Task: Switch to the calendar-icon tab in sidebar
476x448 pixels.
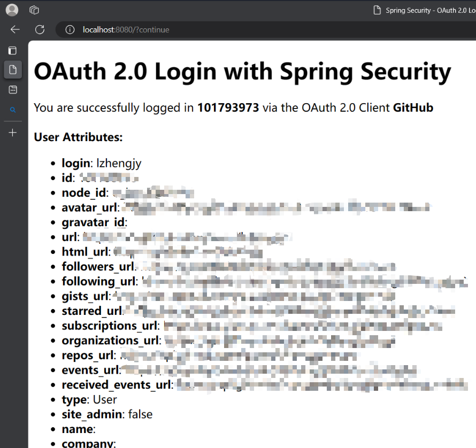Action: pos(13,89)
